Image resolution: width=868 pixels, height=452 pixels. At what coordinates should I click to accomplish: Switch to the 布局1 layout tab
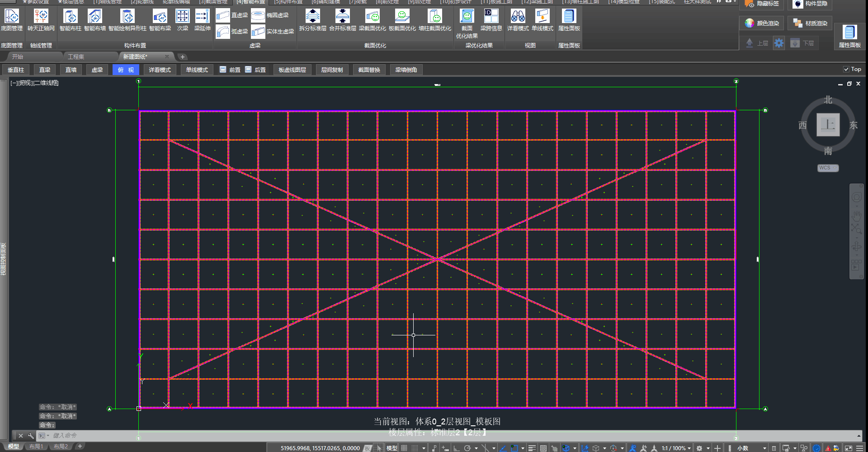click(x=36, y=447)
